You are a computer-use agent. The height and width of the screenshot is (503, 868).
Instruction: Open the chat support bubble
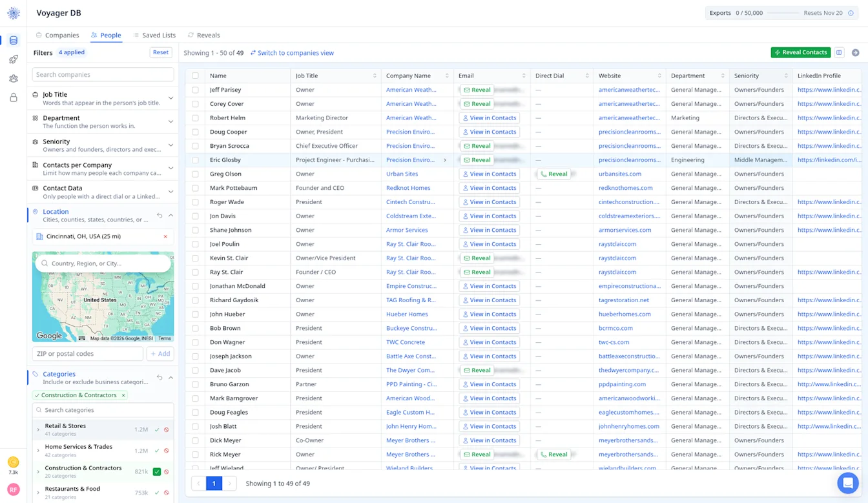[x=847, y=482]
